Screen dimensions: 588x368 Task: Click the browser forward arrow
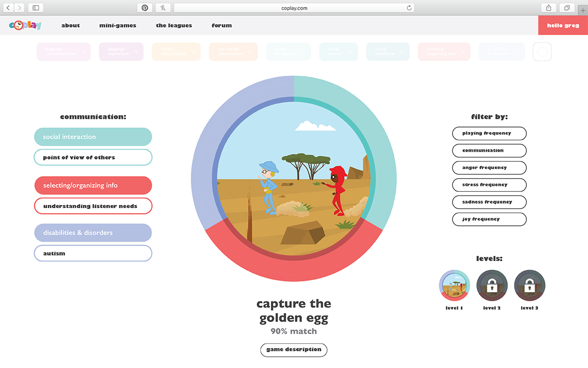19,8
